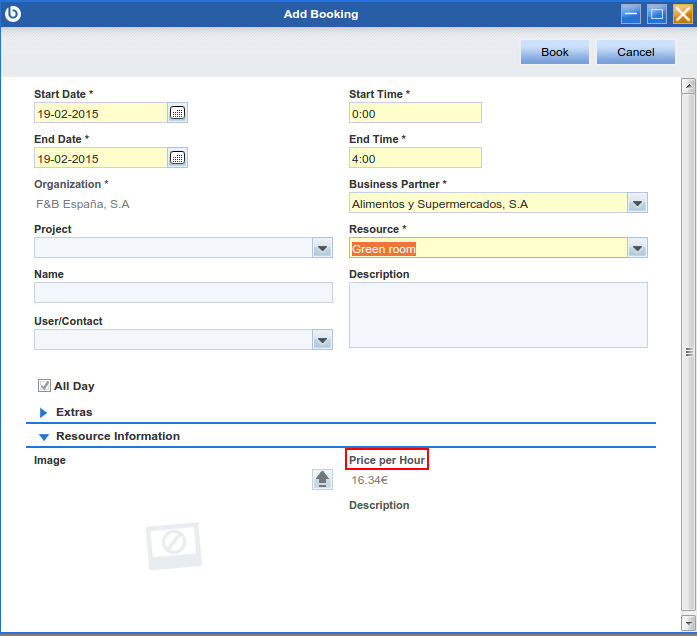
Task: Expand the Extras section
Action: pos(43,412)
